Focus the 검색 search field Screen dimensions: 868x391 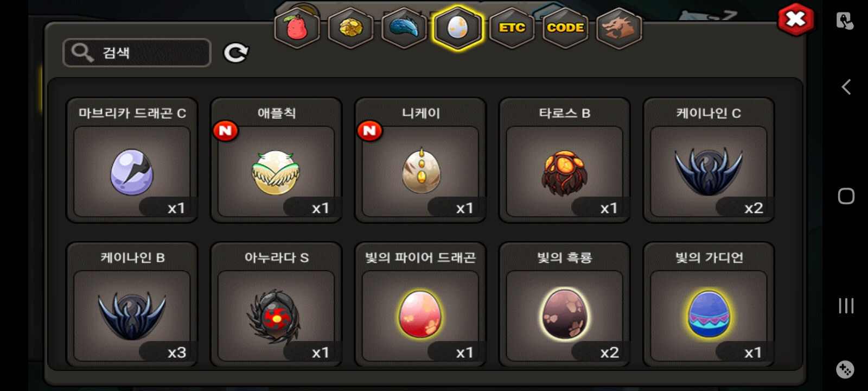pos(137,53)
